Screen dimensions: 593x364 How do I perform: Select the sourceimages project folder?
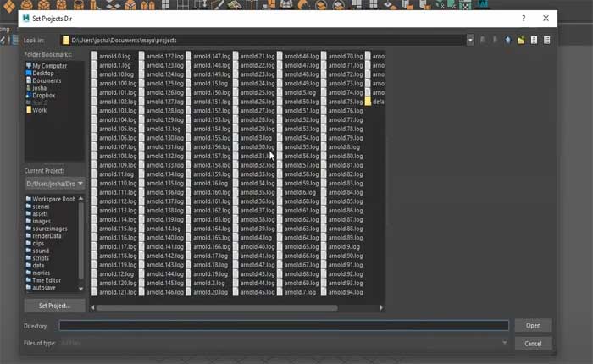click(x=49, y=229)
